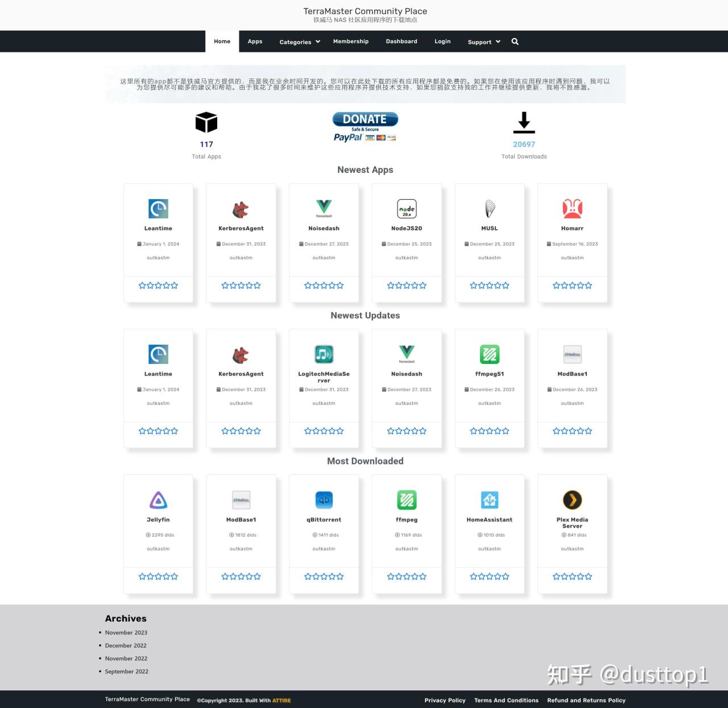Open ModBase1 icon under Newest Updates

click(x=572, y=354)
